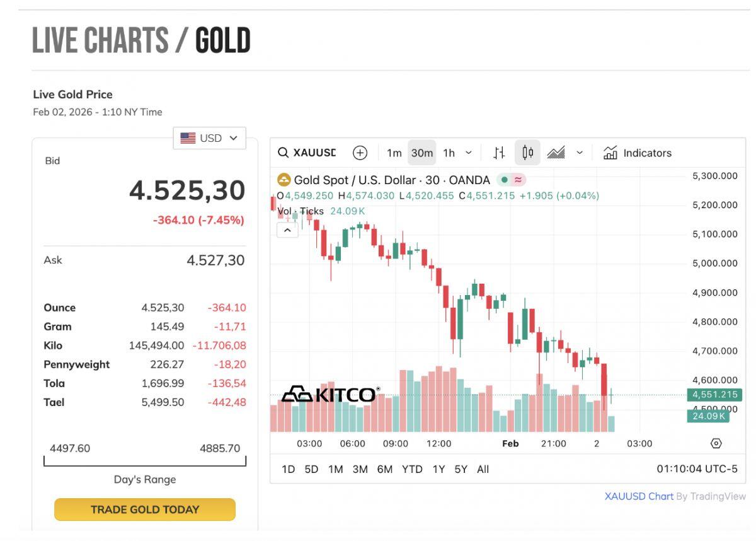Switch to the 30m timeframe
Viewport: 756px width, 541px height.
tap(420, 152)
